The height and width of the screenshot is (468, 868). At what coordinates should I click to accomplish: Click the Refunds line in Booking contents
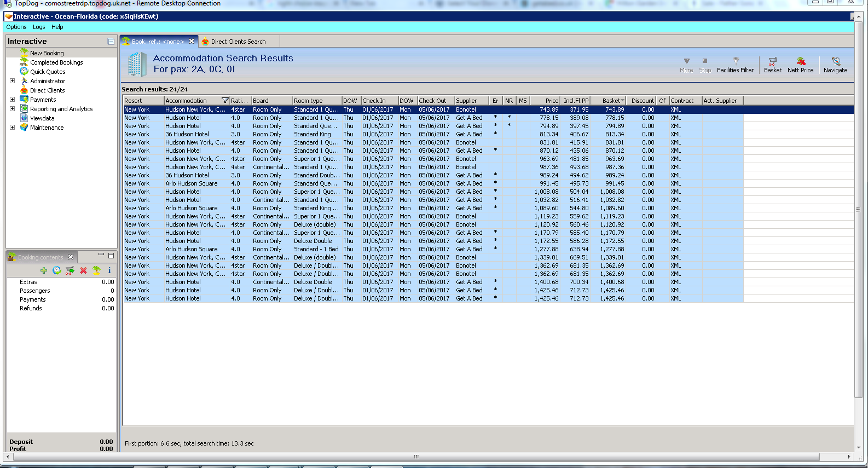[x=61, y=308]
